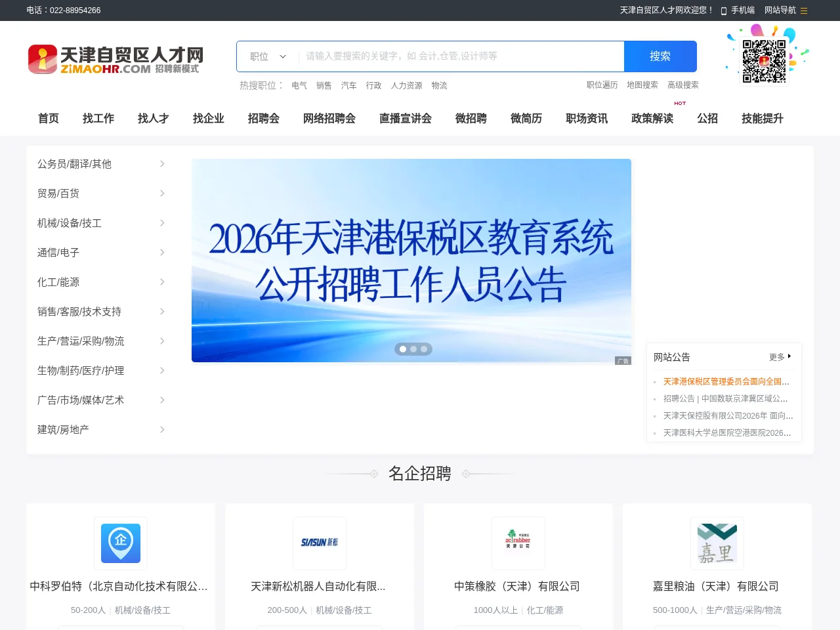The width and height of the screenshot is (840, 630).
Task: Click the 天津自贸区人才网 site logo
Action: 115,59
